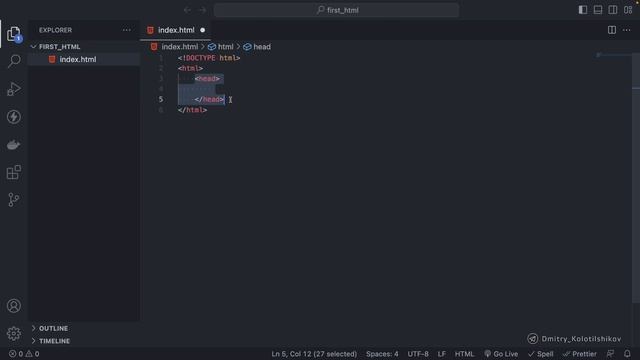The image size is (640, 360).
Task: Toggle the bottom panel layout icon
Action: tap(598, 10)
